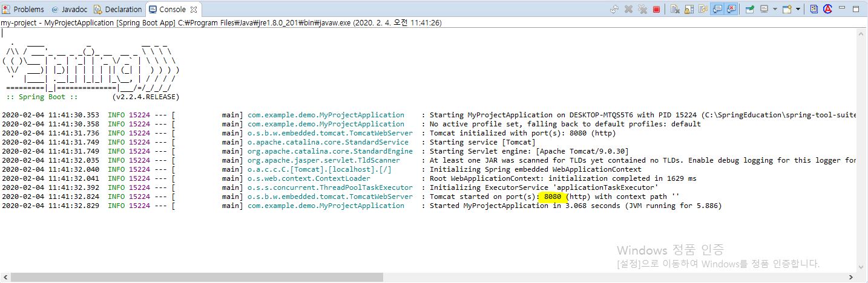Click 'o.s.s.concurrent.ThreadPoolTaskExecutor' logger name
The width and height of the screenshot is (868, 283).
coord(330,187)
